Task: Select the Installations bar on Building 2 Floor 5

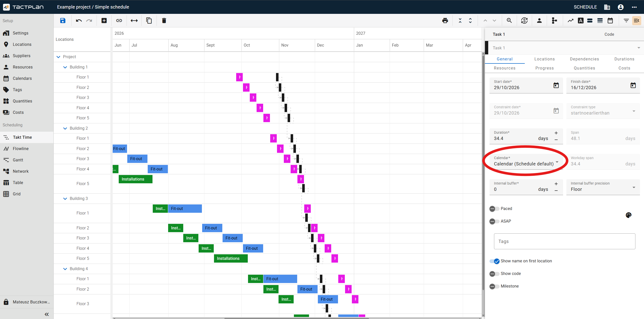Action: [136, 179]
